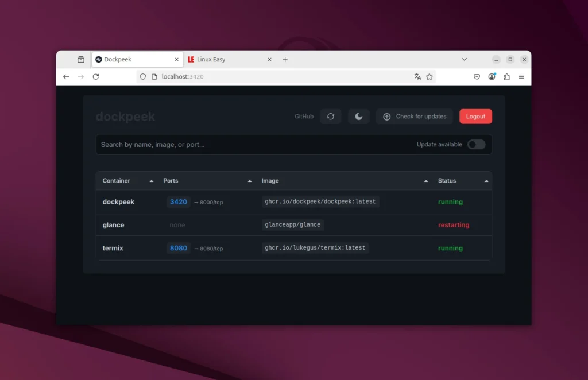Open the GitHub link
588x380 pixels.
coord(304,117)
